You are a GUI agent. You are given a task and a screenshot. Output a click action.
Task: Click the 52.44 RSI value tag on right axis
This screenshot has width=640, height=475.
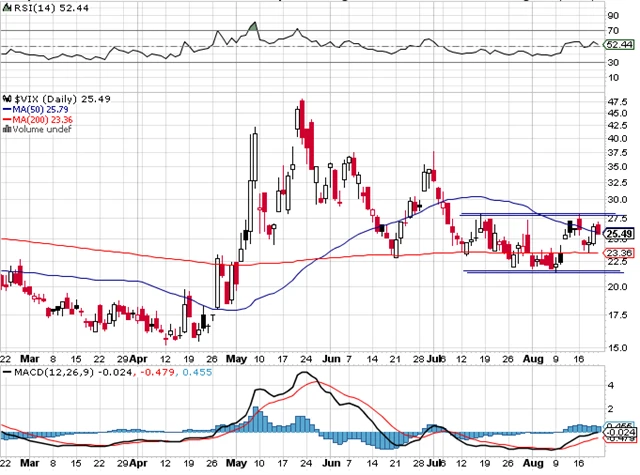[x=619, y=44]
